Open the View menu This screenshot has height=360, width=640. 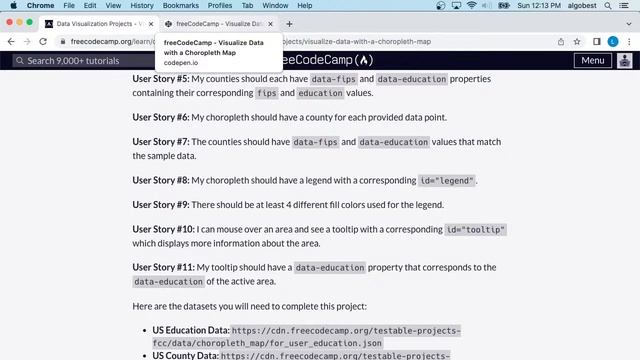(113, 5)
